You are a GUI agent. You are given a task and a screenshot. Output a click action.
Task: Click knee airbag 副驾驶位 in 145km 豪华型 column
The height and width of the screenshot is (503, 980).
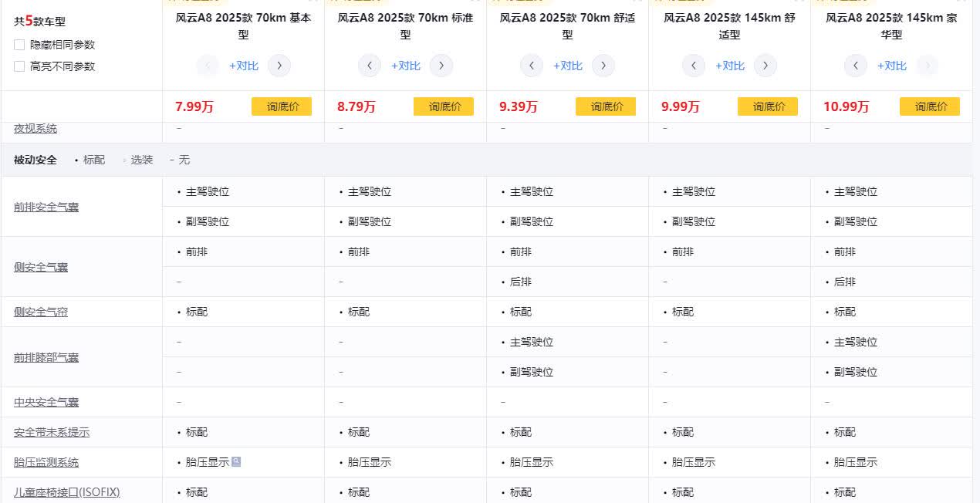click(856, 372)
